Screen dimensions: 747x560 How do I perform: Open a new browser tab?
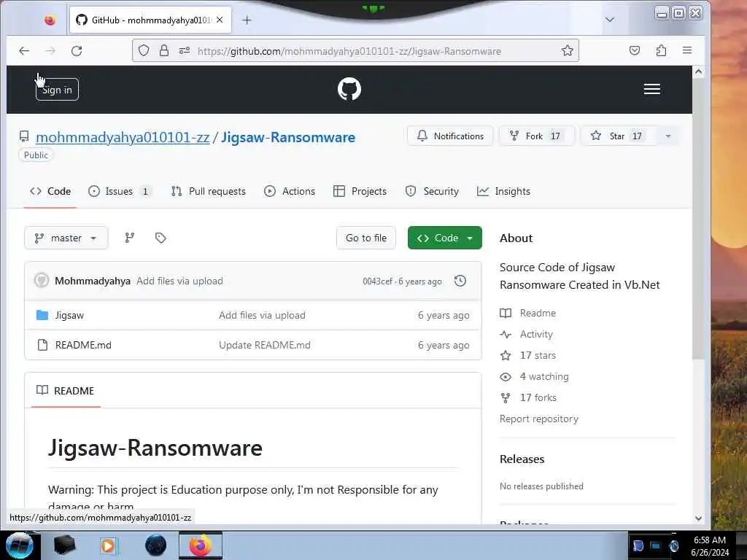[247, 20]
